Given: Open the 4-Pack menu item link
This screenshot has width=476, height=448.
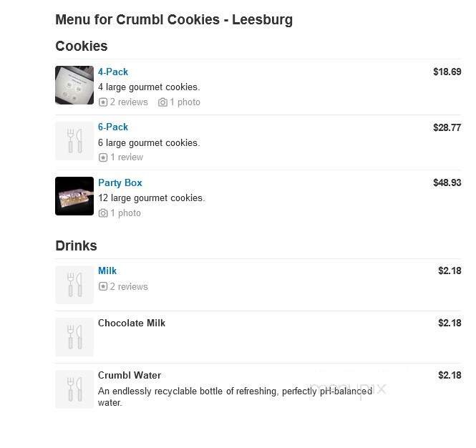Looking at the screenshot, I should (x=113, y=72).
